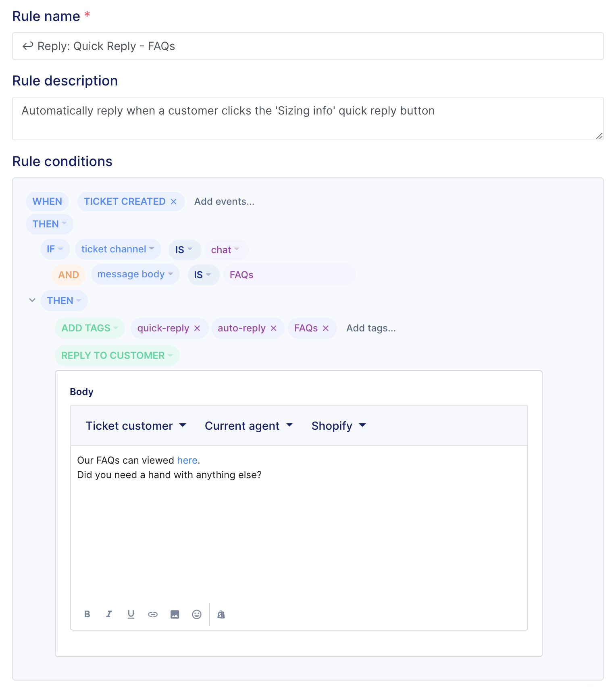616x687 pixels.
Task: Expand the Current agent dropdown
Action: [x=249, y=426]
